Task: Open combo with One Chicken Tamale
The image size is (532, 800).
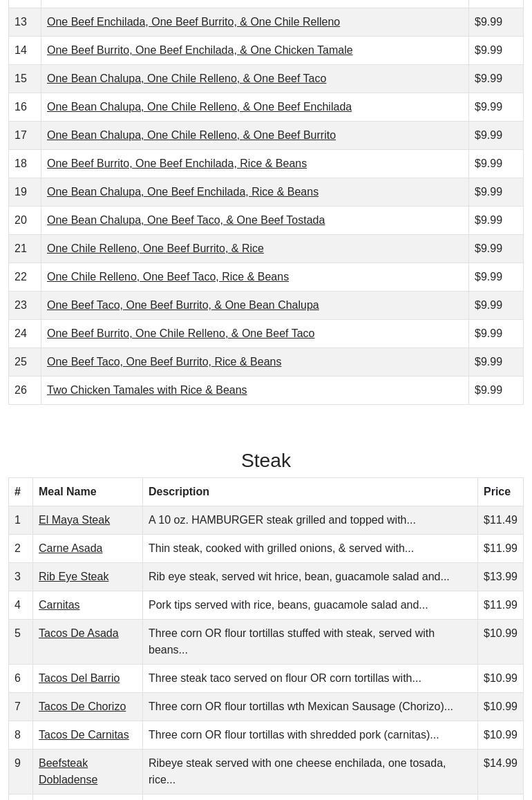Action: (x=199, y=50)
